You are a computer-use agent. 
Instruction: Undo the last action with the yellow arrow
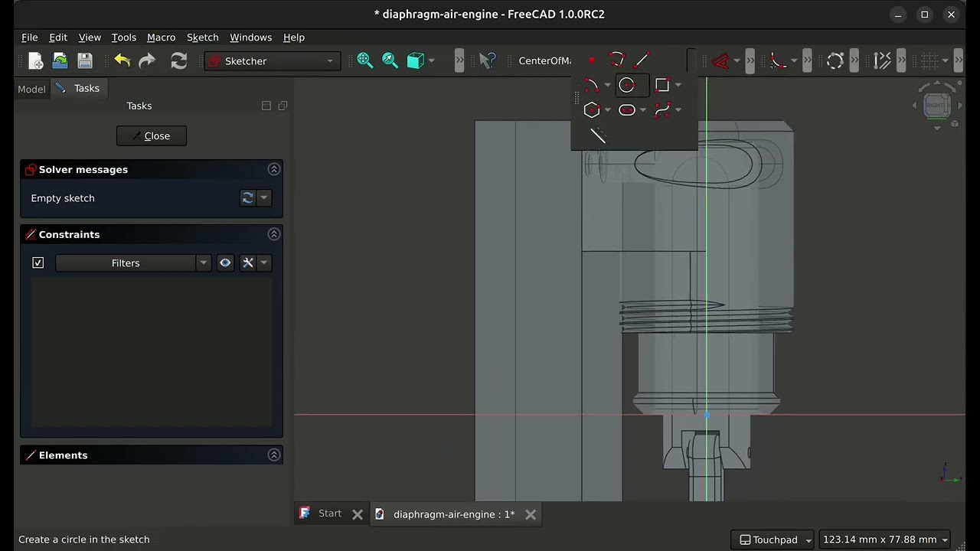tap(122, 61)
